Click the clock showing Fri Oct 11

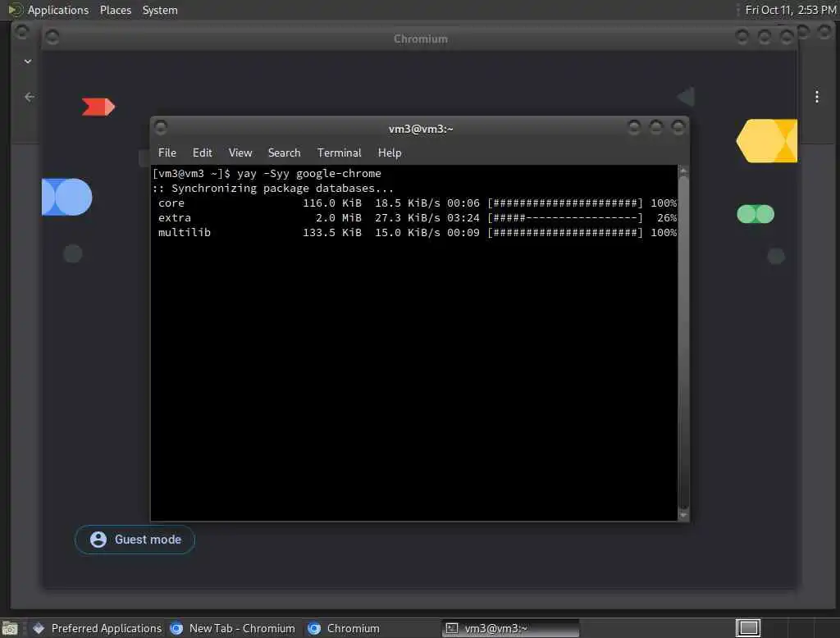point(790,10)
